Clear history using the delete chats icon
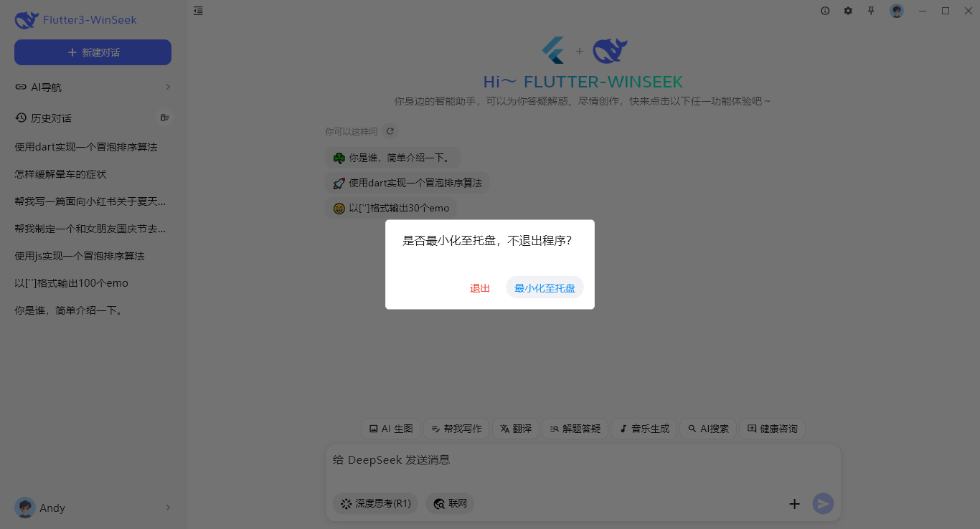 click(165, 118)
